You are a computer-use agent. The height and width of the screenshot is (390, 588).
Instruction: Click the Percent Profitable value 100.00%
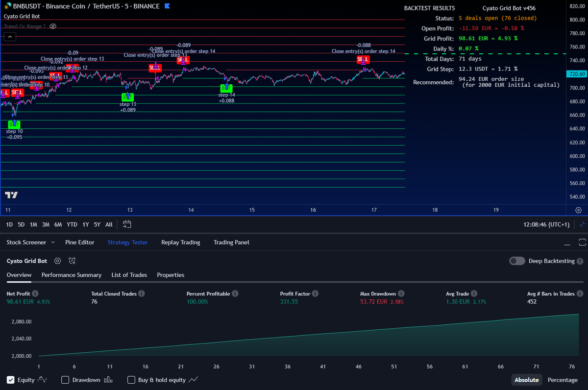click(197, 302)
